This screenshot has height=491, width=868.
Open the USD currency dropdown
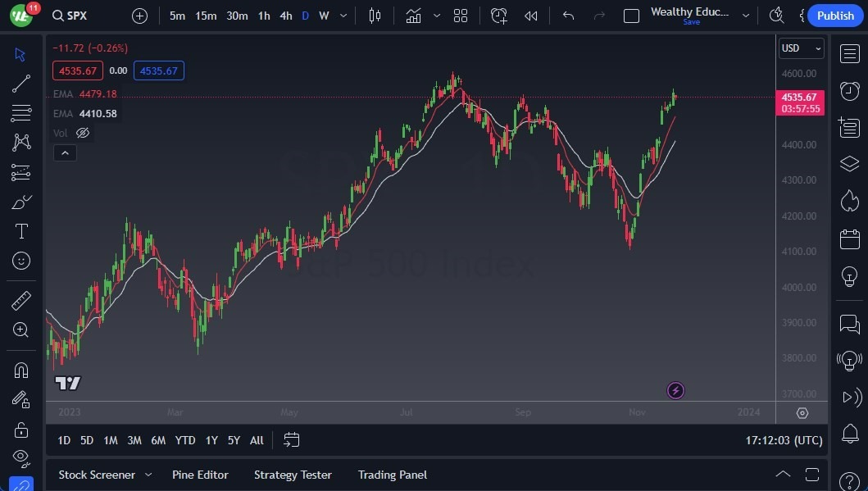(801, 48)
